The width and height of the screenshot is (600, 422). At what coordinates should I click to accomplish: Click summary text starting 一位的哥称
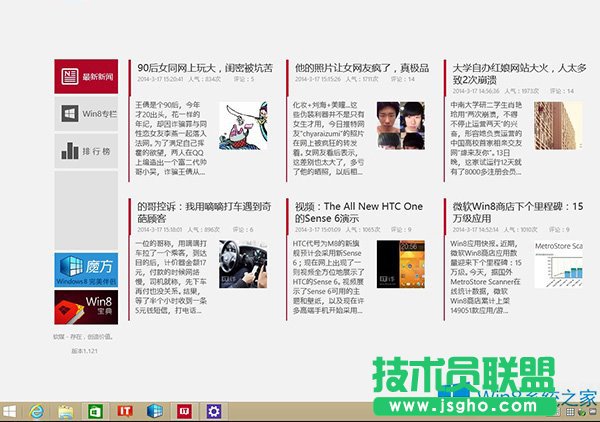click(171, 277)
